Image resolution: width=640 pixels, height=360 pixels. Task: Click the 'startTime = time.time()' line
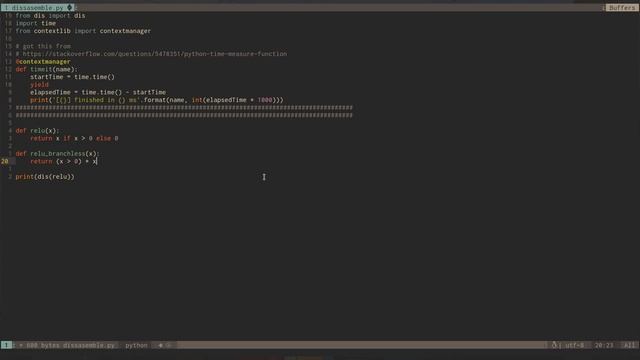click(72, 77)
